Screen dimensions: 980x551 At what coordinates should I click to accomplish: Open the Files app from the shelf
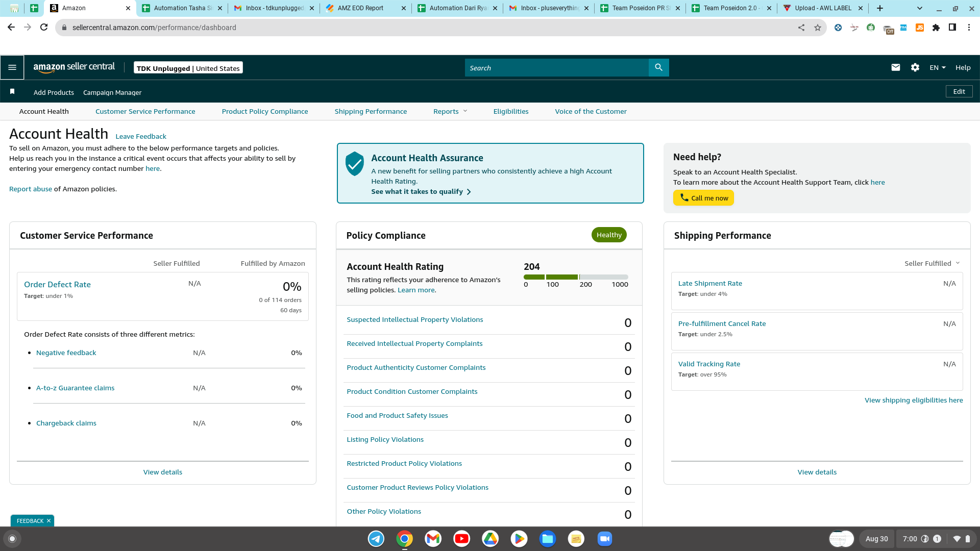548,539
